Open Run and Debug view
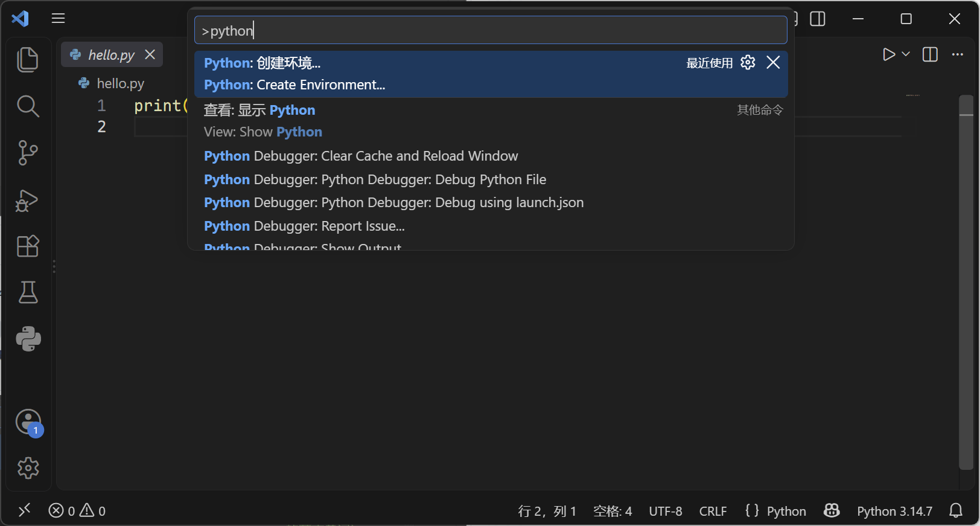980x526 pixels. tap(28, 200)
